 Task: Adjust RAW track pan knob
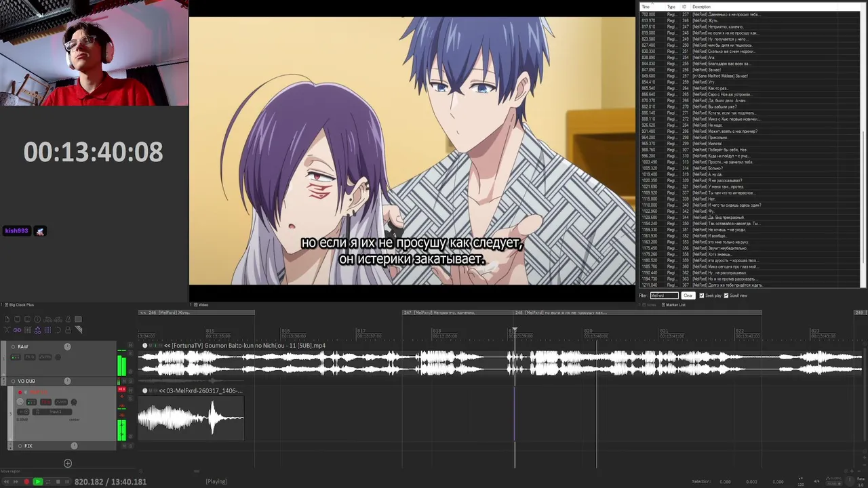[x=58, y=357]
